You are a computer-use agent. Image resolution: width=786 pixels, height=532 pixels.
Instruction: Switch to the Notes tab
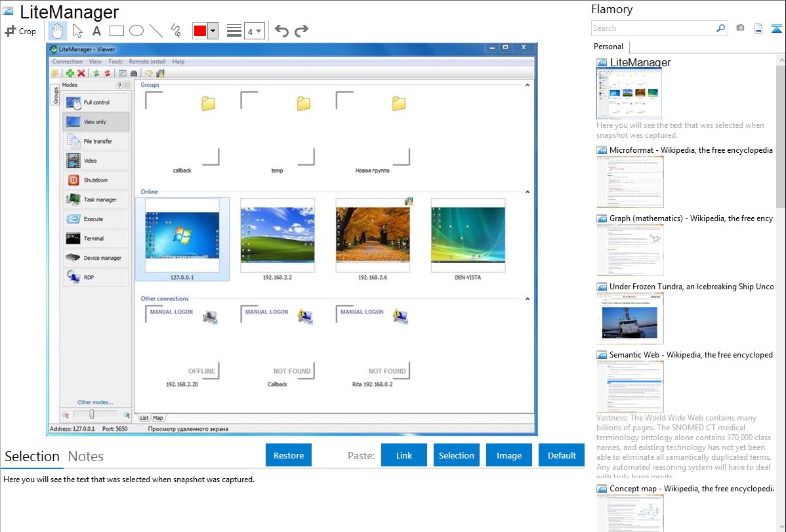click(85, 457)
